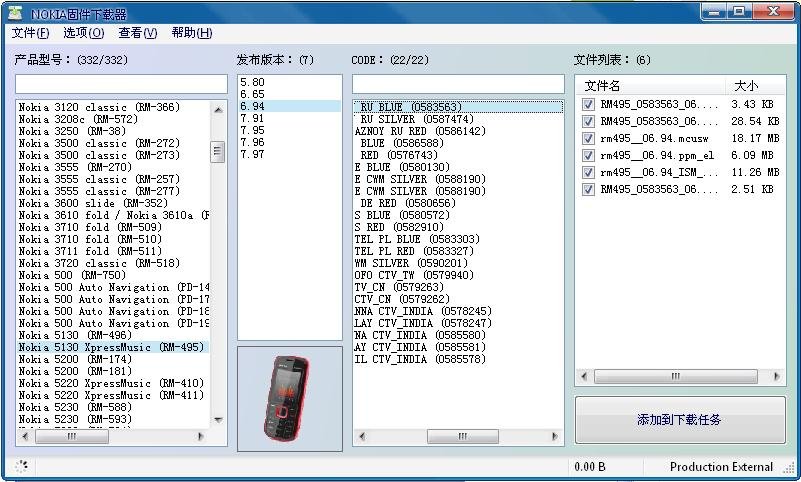
Task: Click the CODE filter input field
Action: pyautogui.click(x=458, y=84)
